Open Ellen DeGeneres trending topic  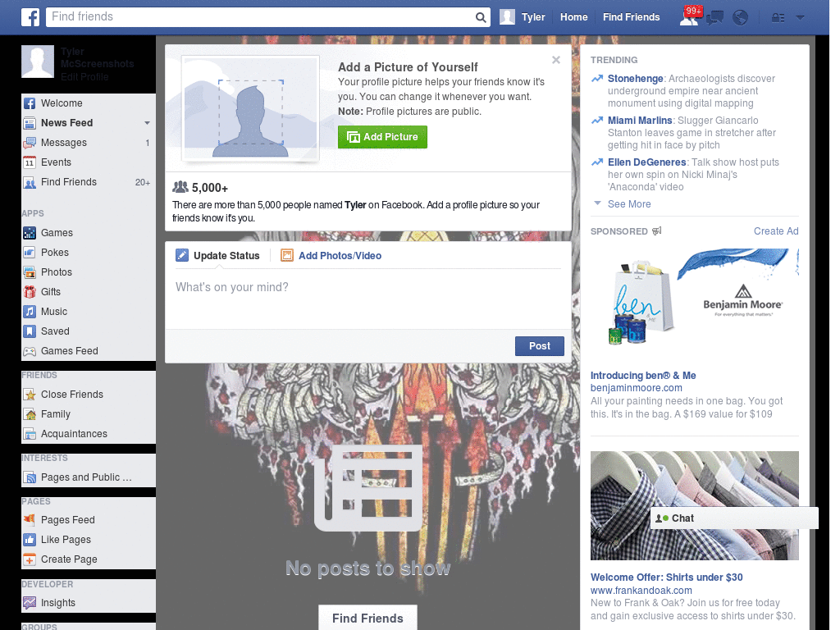tap(646, 162)
